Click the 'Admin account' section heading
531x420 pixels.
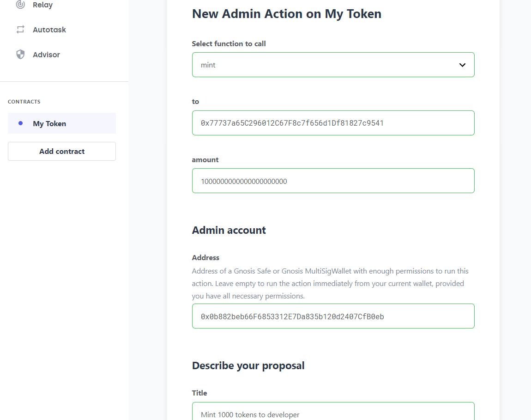pos(229,230)
